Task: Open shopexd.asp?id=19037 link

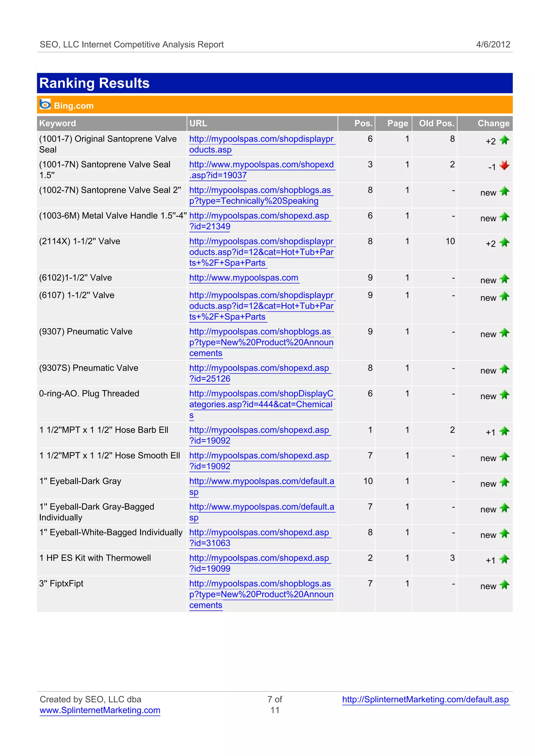Action: [x=262, y=170]
